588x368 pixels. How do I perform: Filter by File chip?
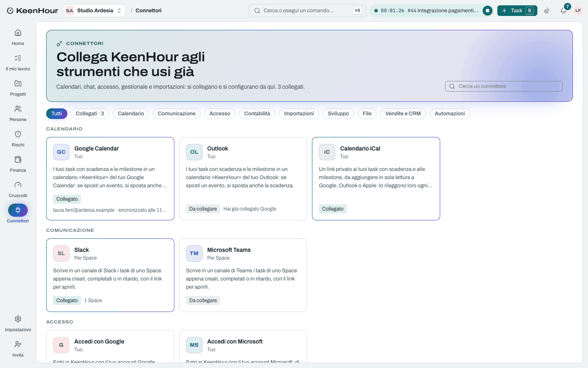367,114
